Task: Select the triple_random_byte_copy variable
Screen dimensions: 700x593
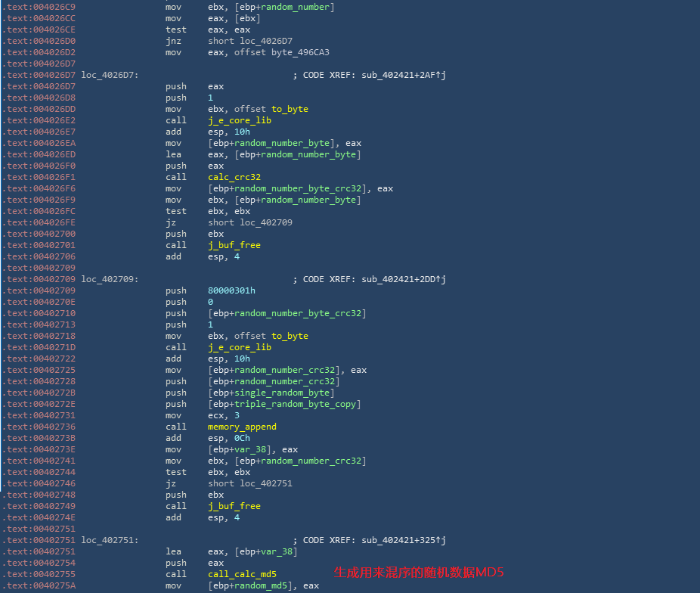Action: point(297,404)
